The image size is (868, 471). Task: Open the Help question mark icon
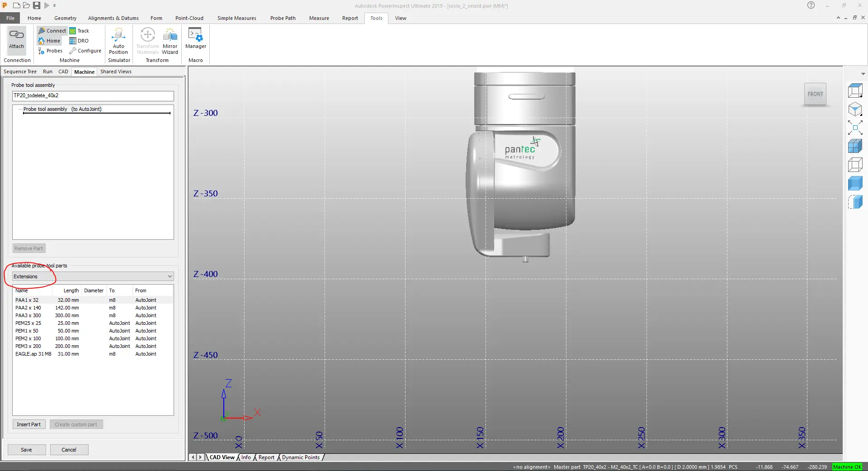point(811,5)
